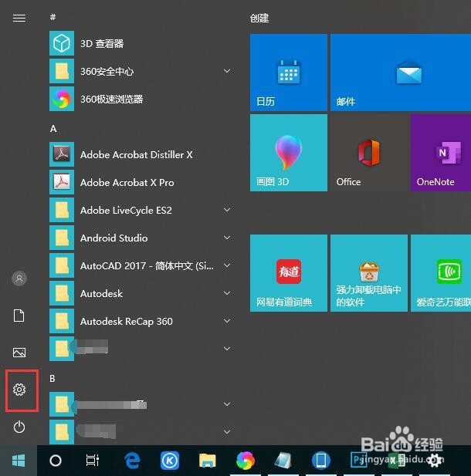Jump via the # section header
Image resolution: width=471 pixels, height=476 pixels.
point(53,17)
